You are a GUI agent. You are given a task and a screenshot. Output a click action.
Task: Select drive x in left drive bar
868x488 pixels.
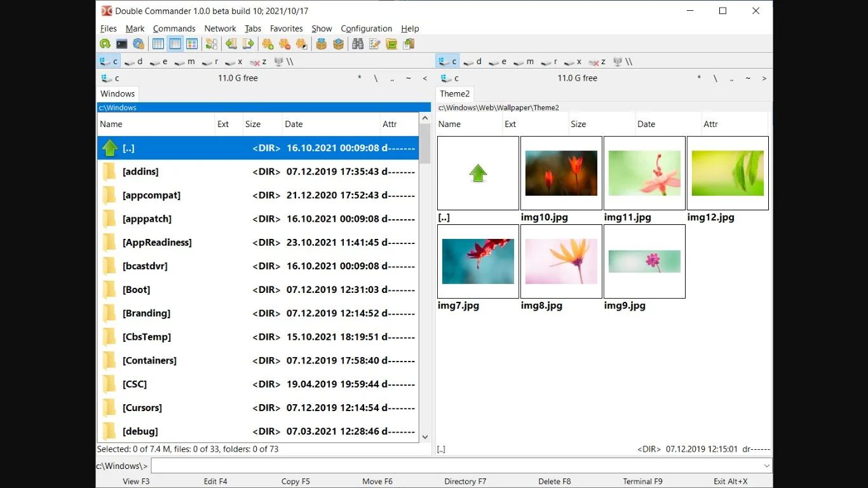pos(234,62)
